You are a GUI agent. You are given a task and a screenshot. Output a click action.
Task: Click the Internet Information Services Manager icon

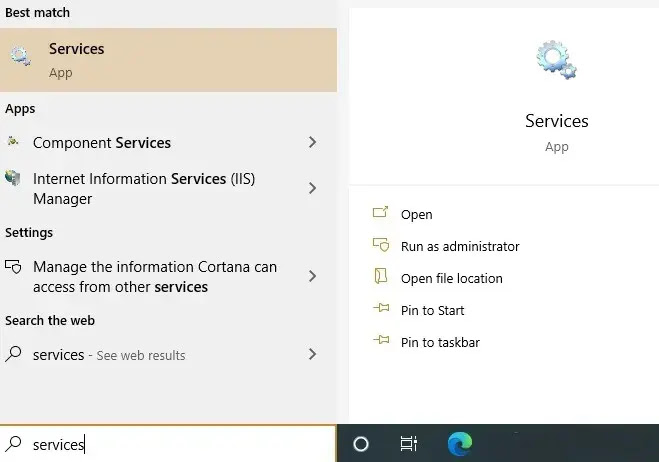pyautogui.click(x=13, y=179)
